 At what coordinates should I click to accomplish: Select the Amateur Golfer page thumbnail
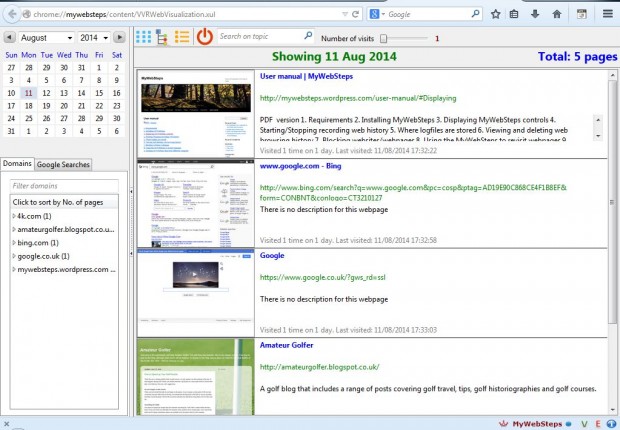pyautogui.click(x=196, y=377)
